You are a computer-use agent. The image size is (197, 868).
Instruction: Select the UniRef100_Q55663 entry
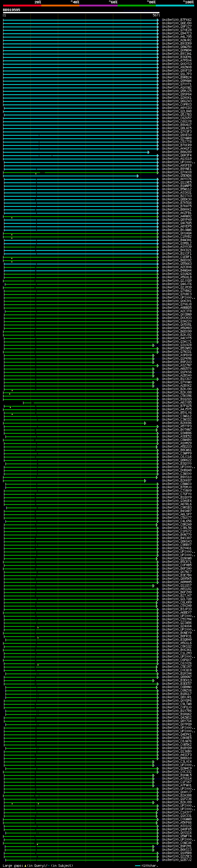coord(176,264)
